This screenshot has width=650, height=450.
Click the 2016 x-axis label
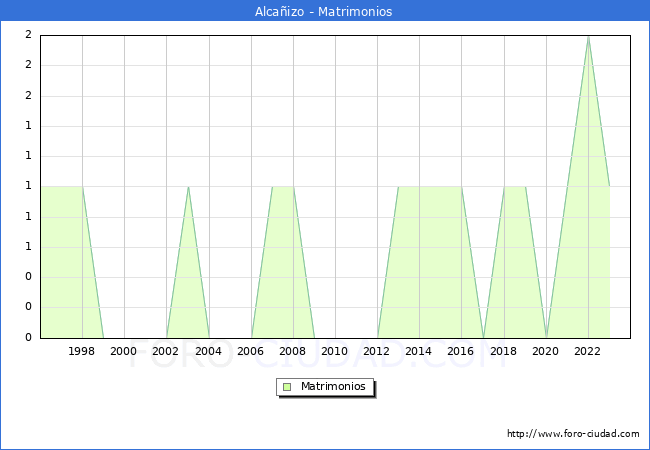[x=461, y=351]
